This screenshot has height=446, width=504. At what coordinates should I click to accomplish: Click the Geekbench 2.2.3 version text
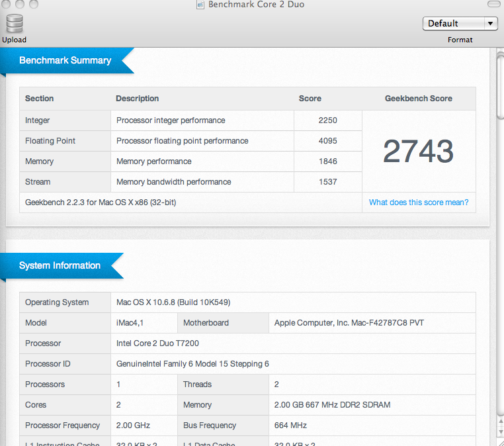[x=101, y=202]
